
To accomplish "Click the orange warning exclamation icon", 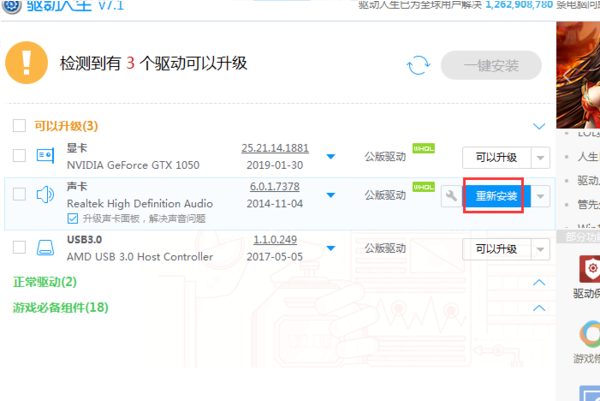I will (x=26, y=63).
